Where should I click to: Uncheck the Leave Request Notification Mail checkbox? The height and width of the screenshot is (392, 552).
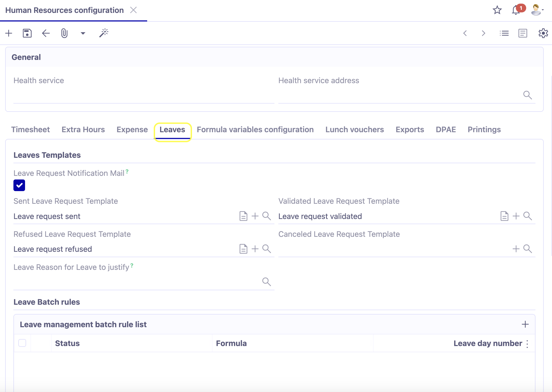pos(19,185)
